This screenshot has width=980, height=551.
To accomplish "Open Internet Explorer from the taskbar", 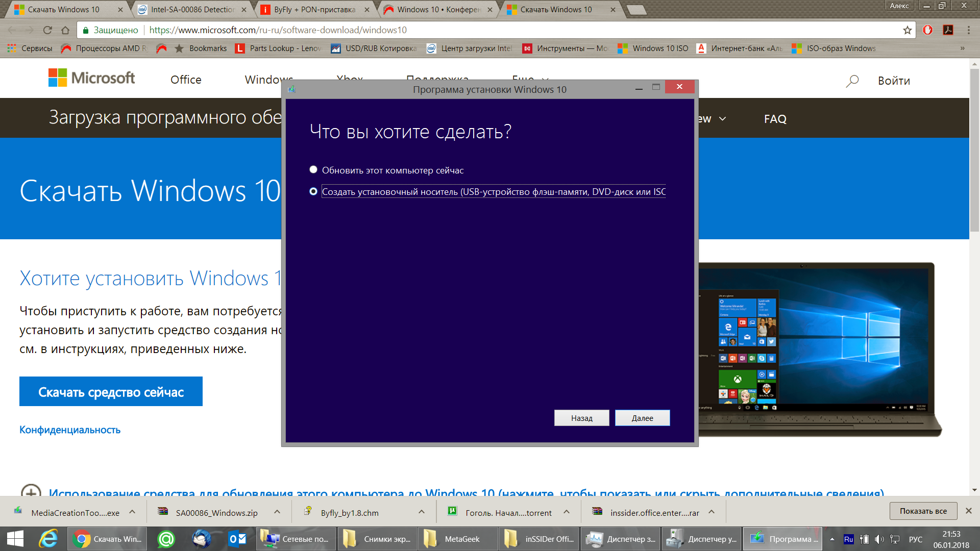I will point(48,539).
